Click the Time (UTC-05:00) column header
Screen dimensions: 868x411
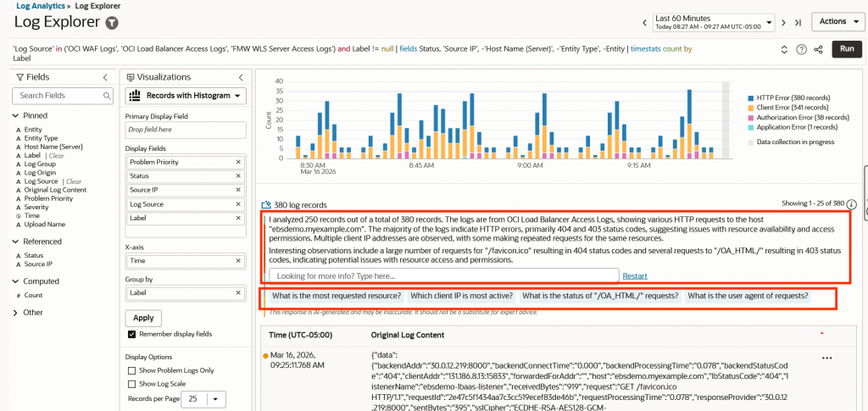point(301,336)
